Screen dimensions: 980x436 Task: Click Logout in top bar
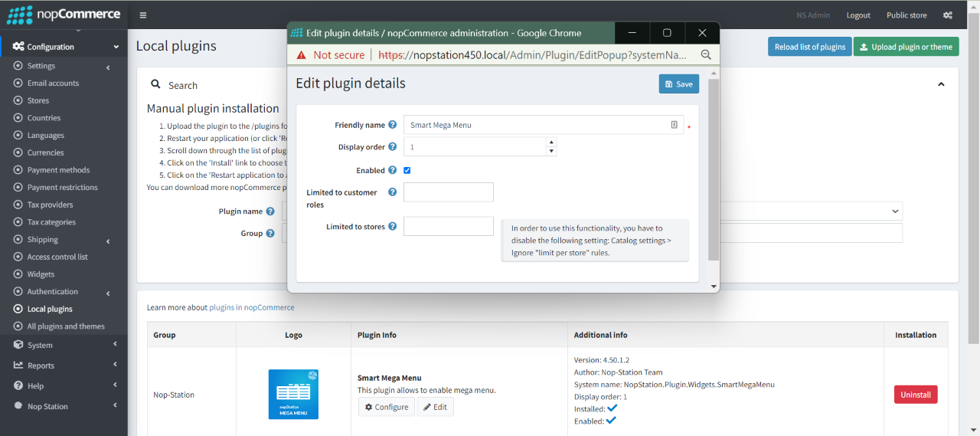858,15
